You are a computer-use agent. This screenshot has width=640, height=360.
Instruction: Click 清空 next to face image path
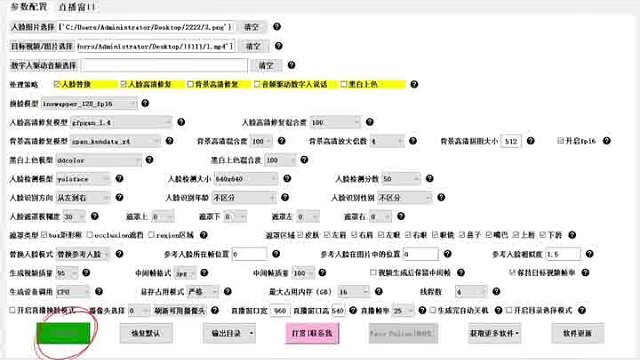(251, 27)
